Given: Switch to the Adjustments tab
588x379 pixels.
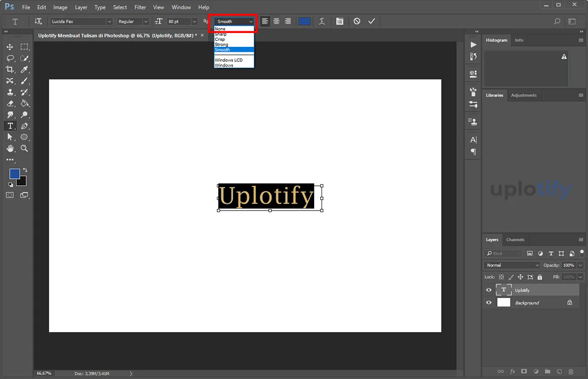Looking at the screenshot, I should tap(524, 95).
